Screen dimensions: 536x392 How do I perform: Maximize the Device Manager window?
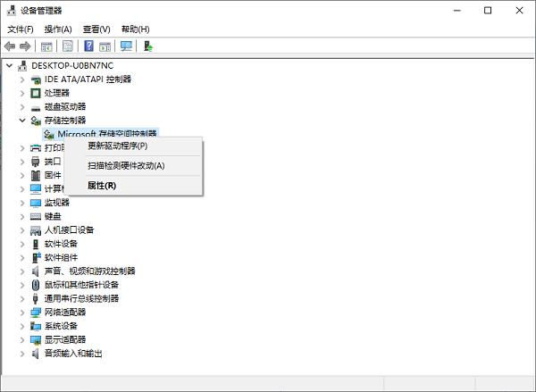tap(488, 11)
